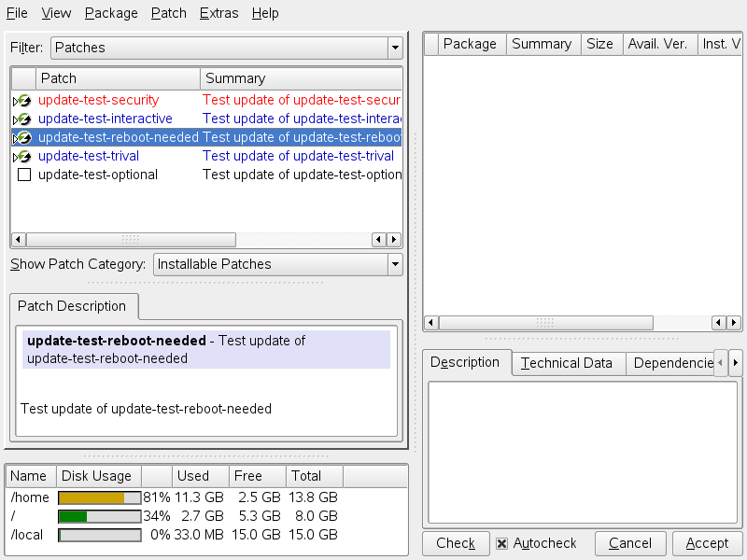
Task: Click the patch list rightmost scroll arrow
Action: (x=394, y=240)
